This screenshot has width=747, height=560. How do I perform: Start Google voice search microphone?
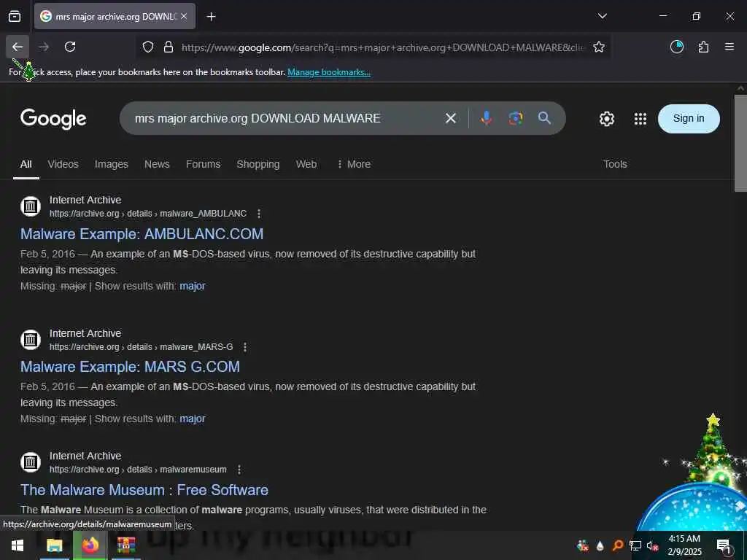(x=486, y=118)
